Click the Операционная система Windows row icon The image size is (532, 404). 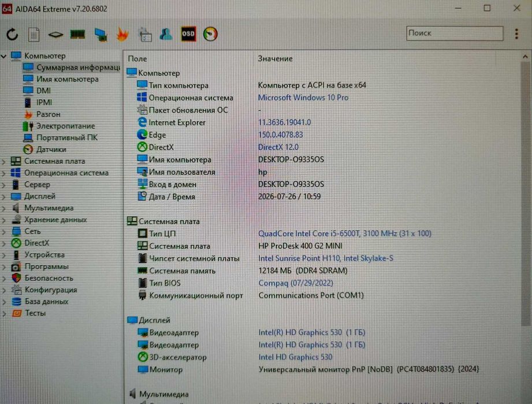point(142,98)
